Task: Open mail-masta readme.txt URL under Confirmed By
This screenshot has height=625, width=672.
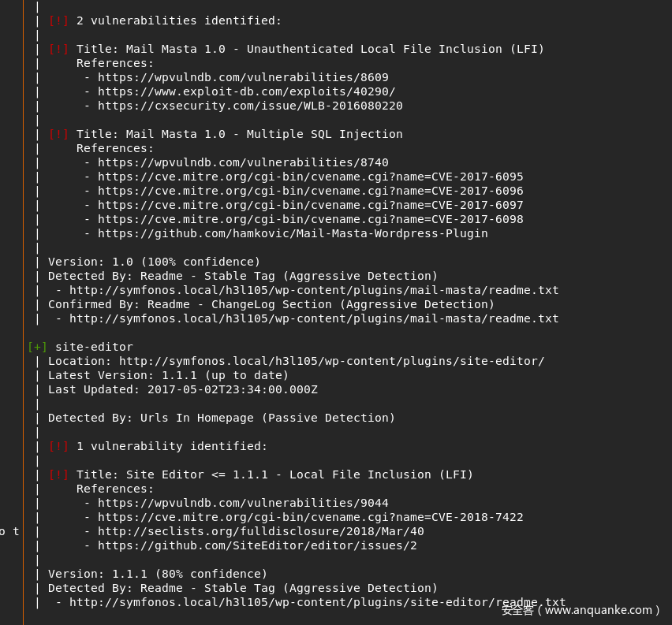Action: [x=314, y=318]
